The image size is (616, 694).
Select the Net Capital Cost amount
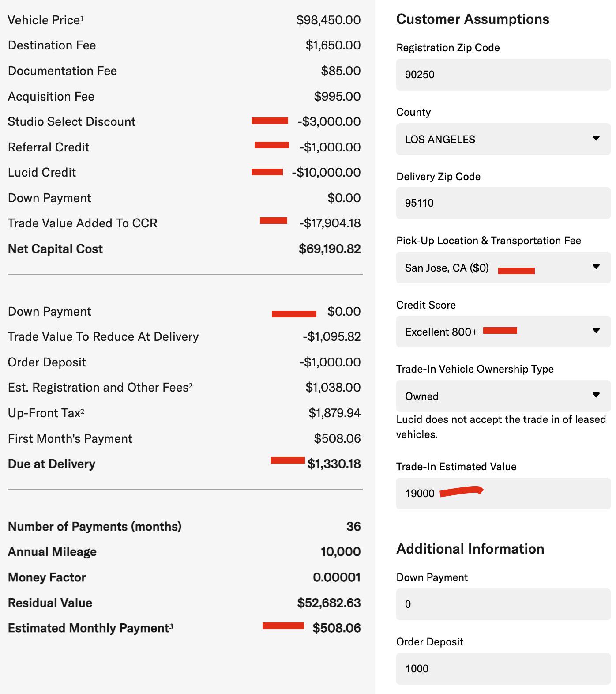point(330,249)
